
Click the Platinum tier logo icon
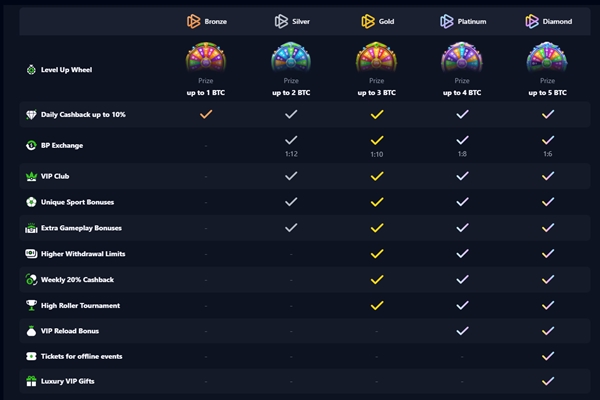447,21
